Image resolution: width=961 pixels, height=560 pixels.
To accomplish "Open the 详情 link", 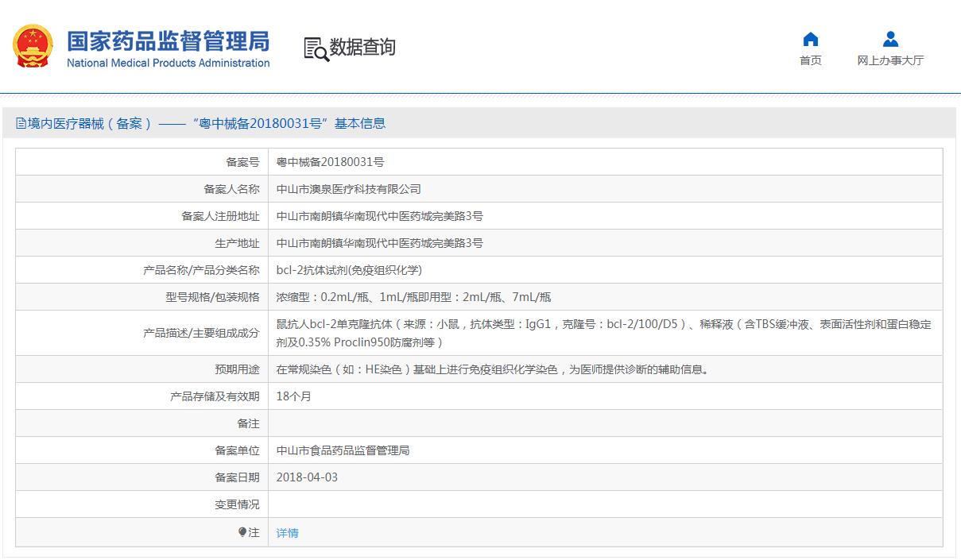I will [x=288, y=533].
